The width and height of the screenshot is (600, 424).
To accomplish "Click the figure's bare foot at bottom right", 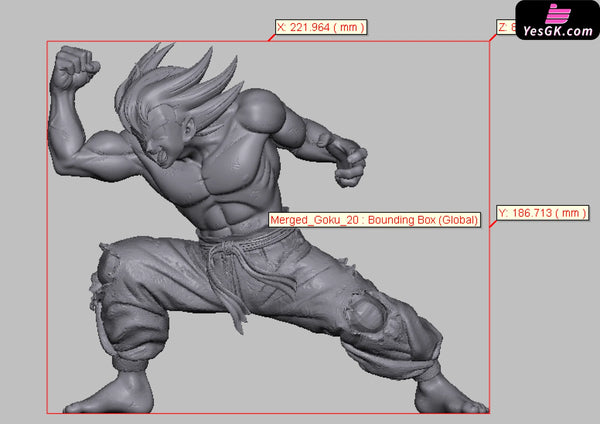I will pos(445,397).
